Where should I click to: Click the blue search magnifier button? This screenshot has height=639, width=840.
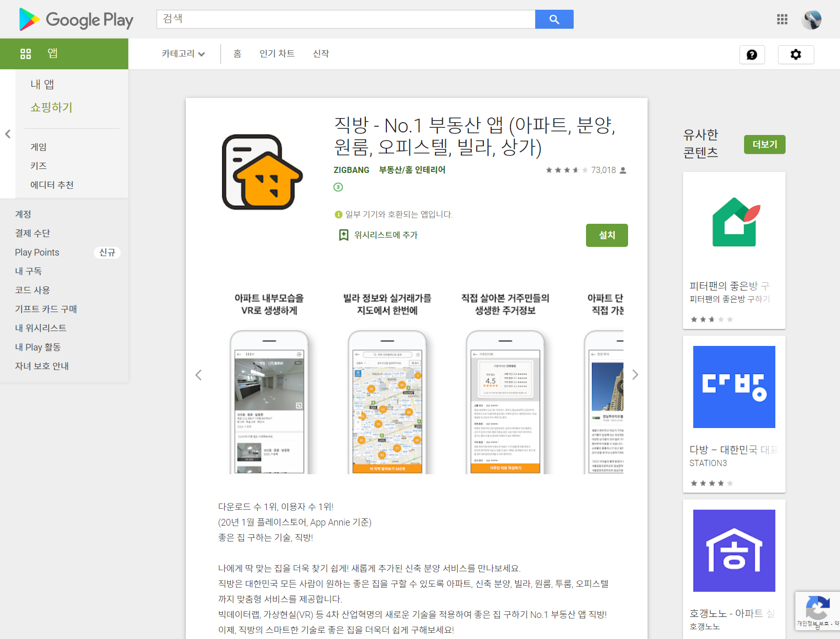(x=554, y=20)
